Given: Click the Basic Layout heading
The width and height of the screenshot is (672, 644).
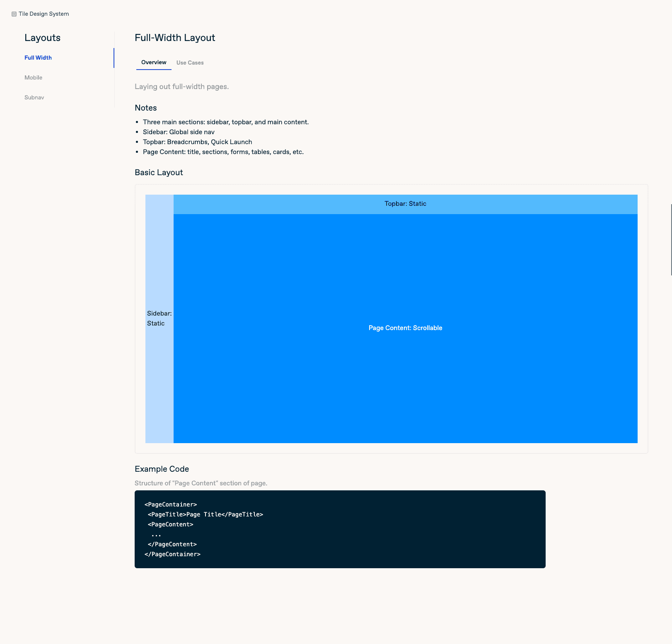Looking at the screenshot, I should 159,172.
